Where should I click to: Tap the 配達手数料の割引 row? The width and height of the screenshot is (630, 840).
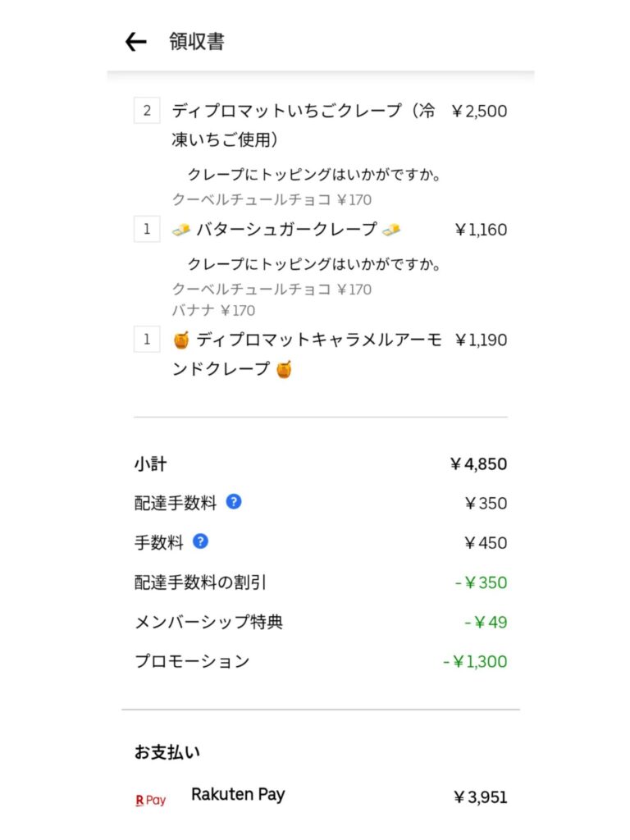(x=321, y=582)
